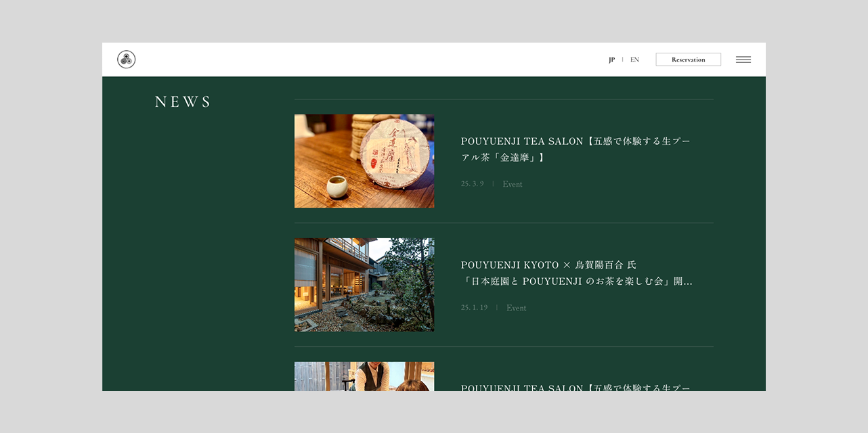Open the bottom partially visible TEA SALON headline

576,387
